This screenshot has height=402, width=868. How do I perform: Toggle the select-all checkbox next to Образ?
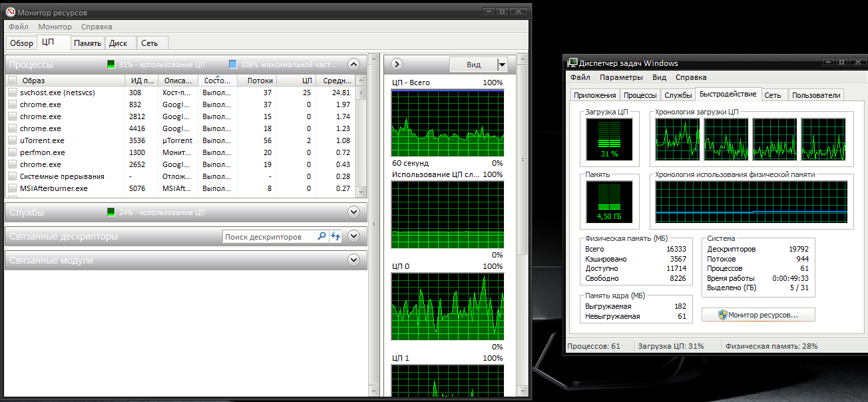tap(12, 81)
